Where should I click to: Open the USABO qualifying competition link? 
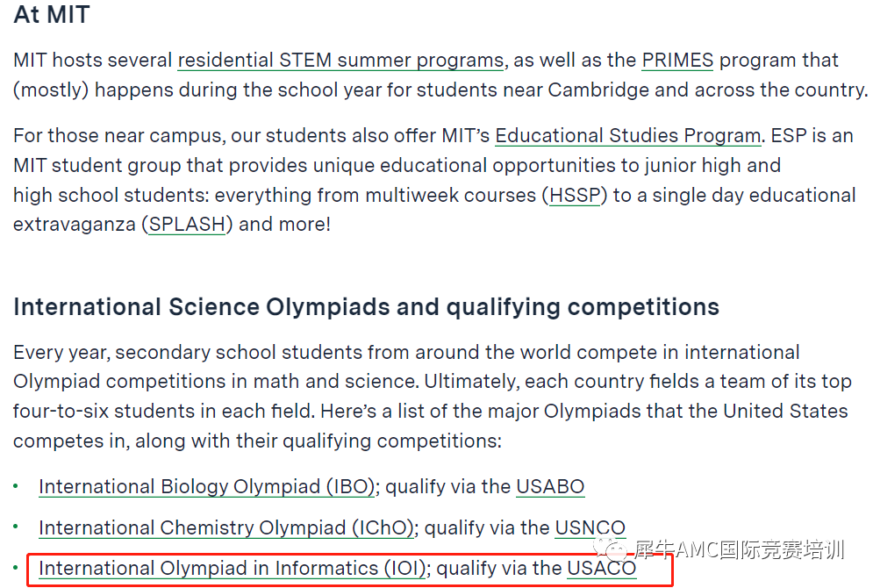pyautogui.click(x=550, y=486)
